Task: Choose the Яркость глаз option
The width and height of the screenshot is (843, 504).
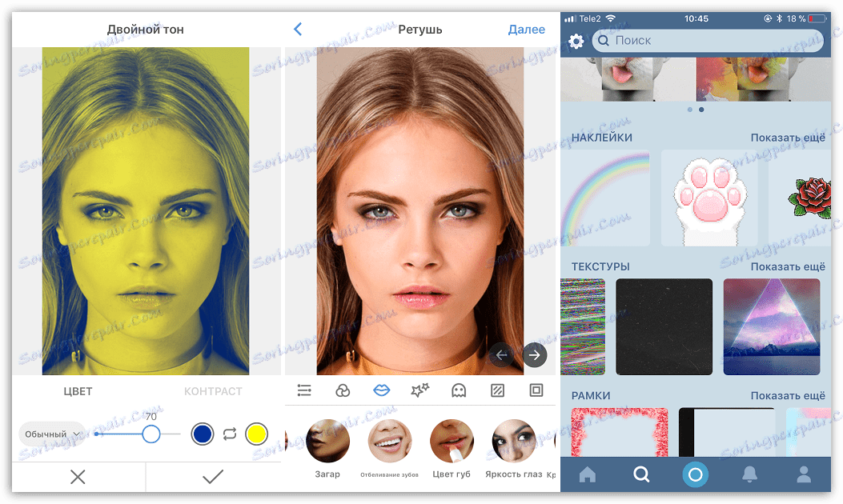Action: [x=514, y=449]
